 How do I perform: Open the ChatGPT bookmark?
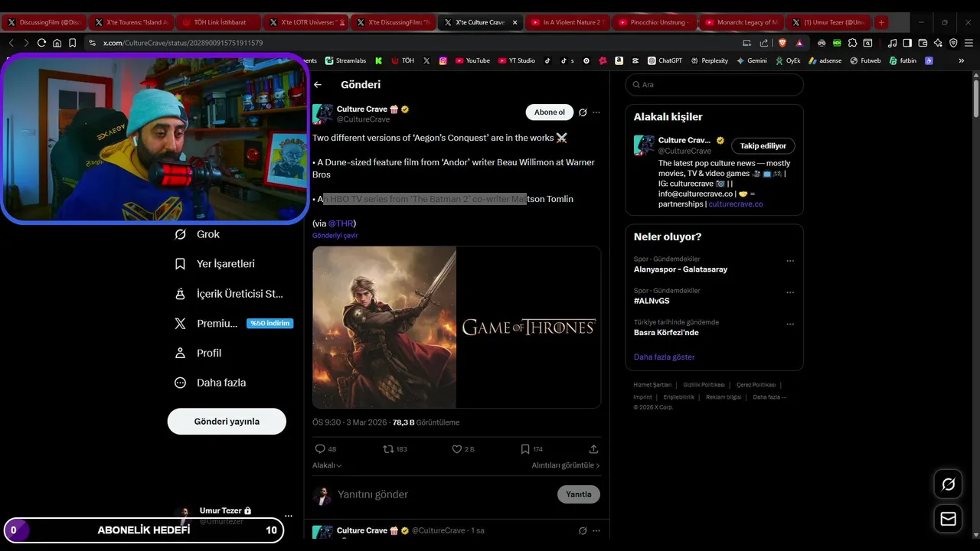pyautogui.click(x=665, y=60)
